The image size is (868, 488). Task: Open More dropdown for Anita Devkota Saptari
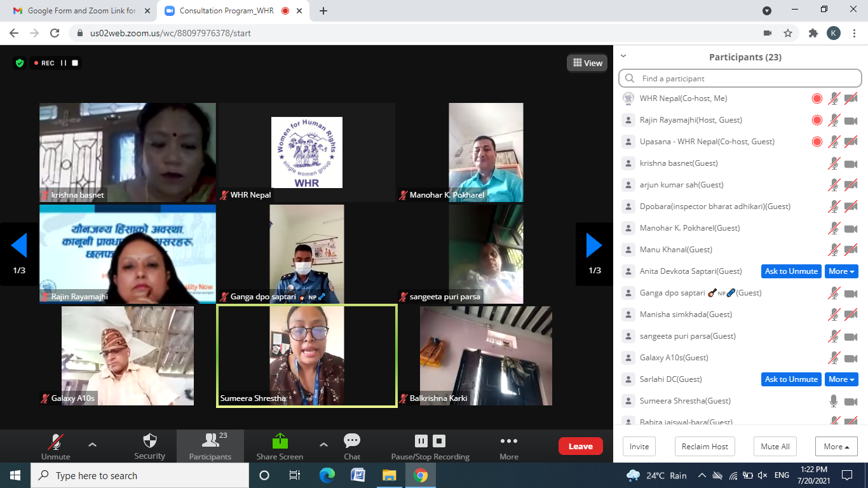tap(841, 271)
